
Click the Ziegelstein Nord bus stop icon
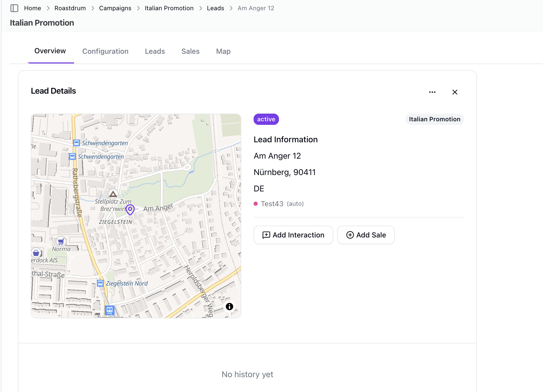[x=100, y=283]
